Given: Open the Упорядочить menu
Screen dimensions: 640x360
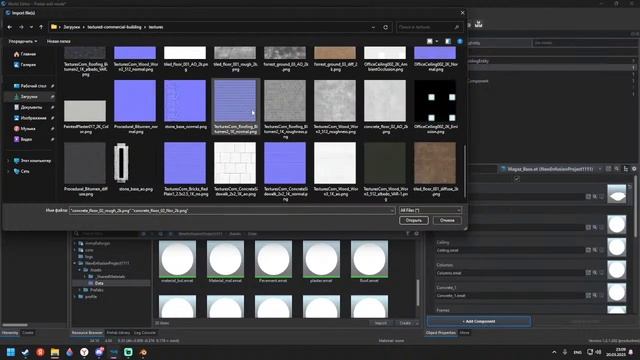Looking at the screenshot, I should pos(23,41).
